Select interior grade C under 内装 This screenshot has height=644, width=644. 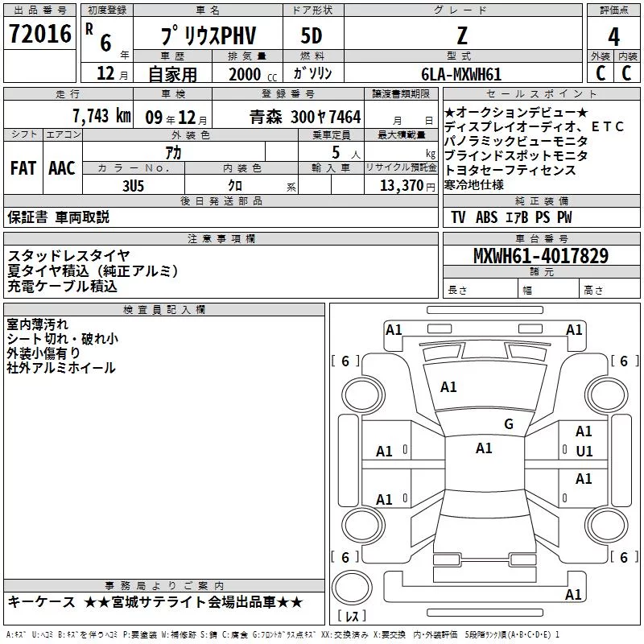pos(626,73)
